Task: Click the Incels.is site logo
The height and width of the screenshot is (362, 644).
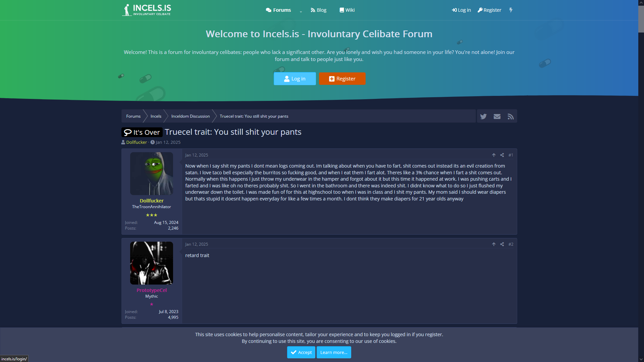Action: tap(147, 10)
